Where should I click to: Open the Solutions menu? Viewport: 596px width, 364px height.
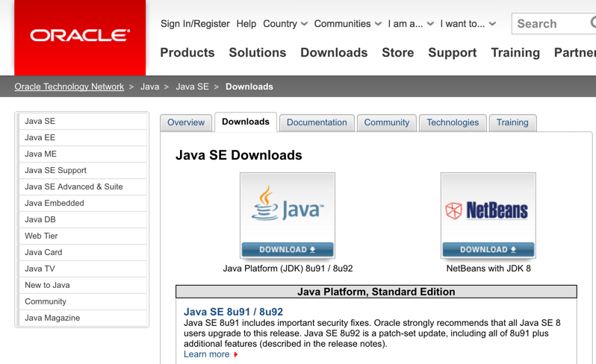(x=258, y=52)
